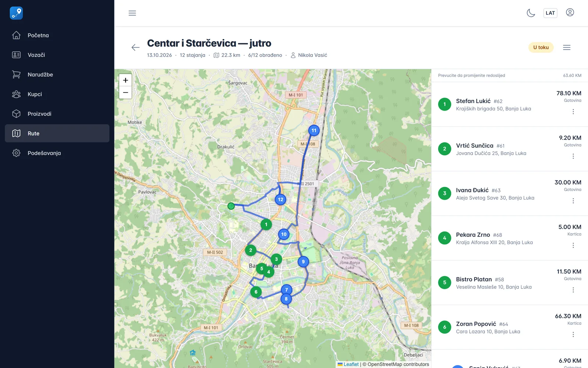Open Kupci customers section
Image resolution: width=588 pixels, height=368 pixels.
(57, 94)
